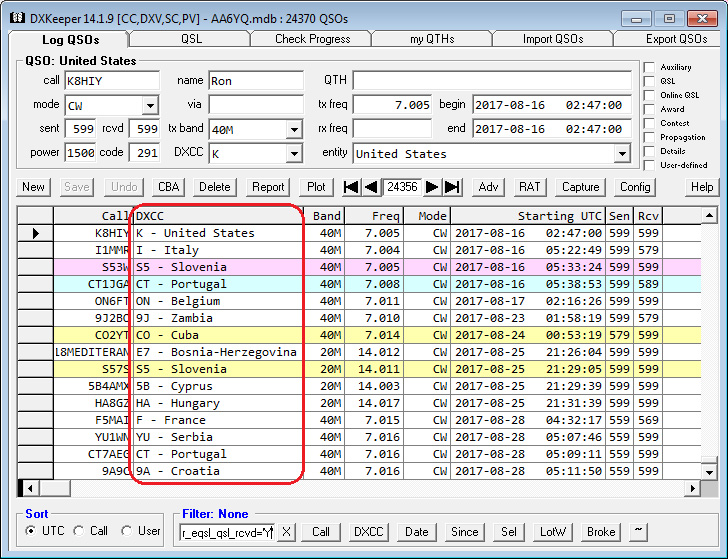Viewport: 728px width, 559px height.
Task: Click the name field showing Ron
Action: [256, 81]
